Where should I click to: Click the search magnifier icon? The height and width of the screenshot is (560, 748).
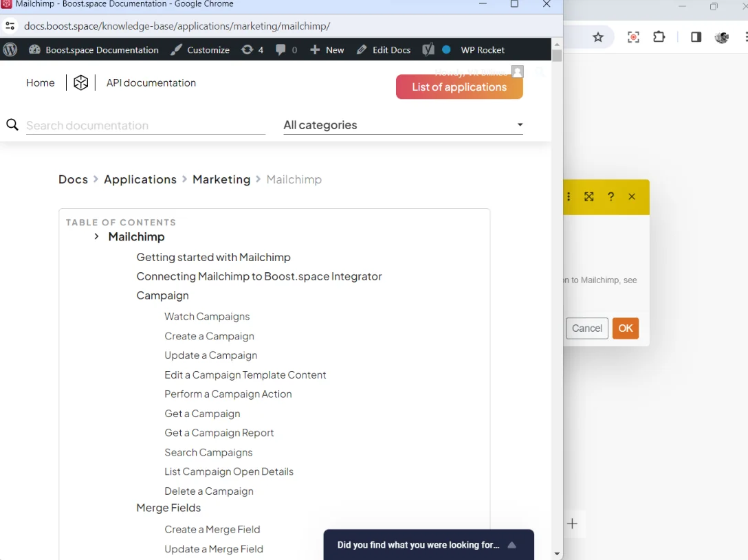12,125
